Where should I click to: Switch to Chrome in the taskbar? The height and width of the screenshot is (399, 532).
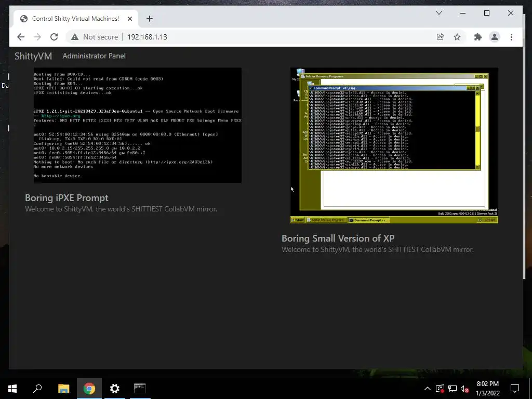(89, 389)
